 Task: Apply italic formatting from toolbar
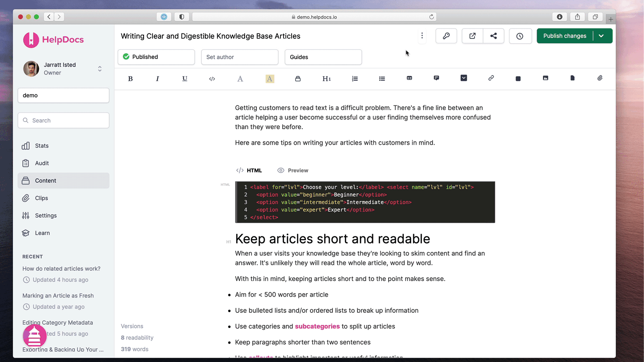click(157, 79)
